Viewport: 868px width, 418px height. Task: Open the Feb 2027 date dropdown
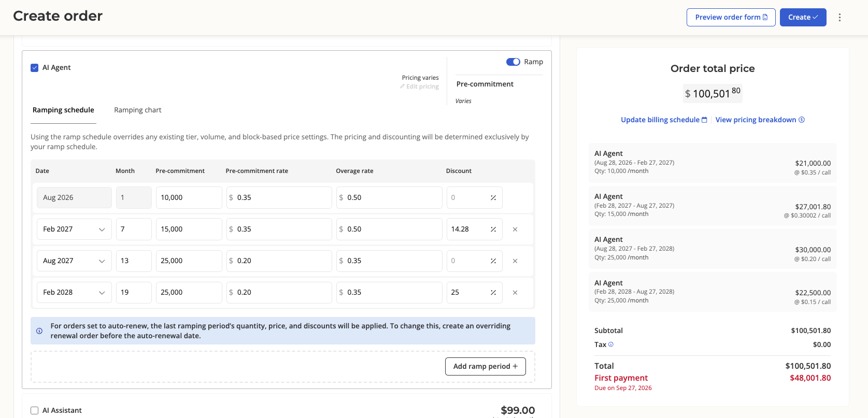74,229
